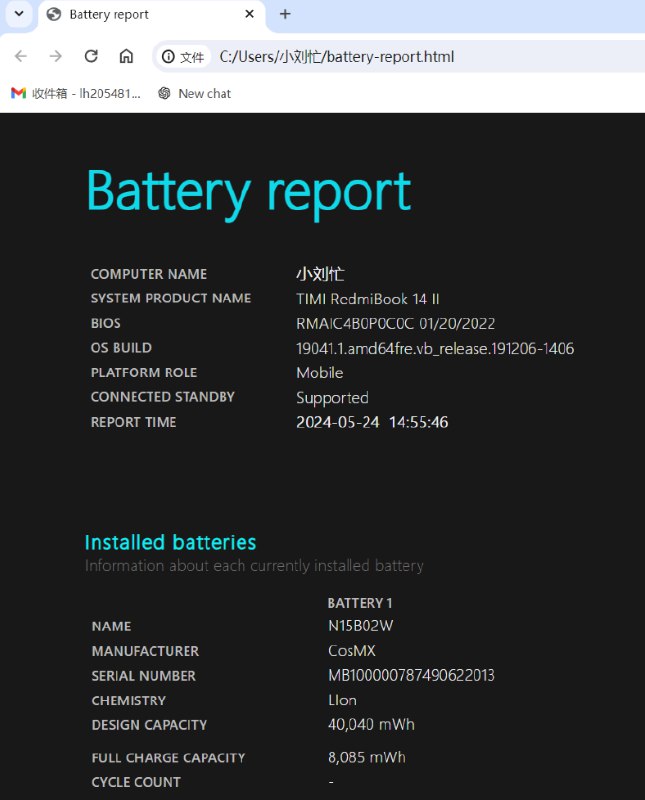Select OS build value 19041.1.amd64fre
Screen dimensions: 645x800
pyautogui.click(x=435, y=348)
